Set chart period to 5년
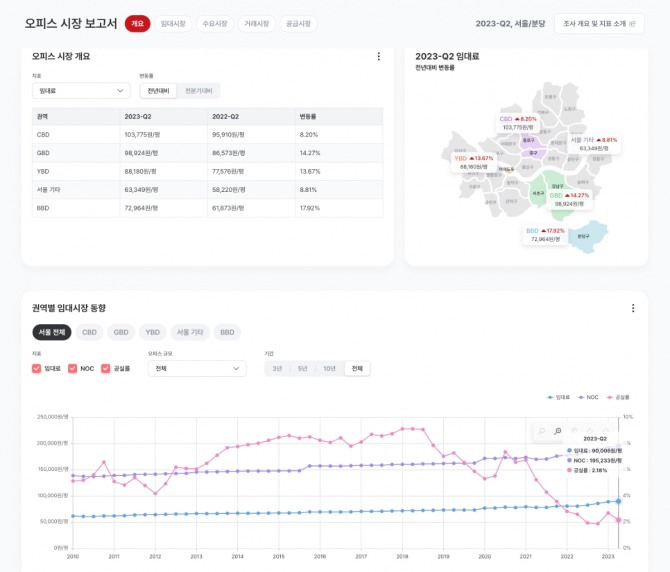The width and height of the screenshot is (670, 572). pos(302,369)
